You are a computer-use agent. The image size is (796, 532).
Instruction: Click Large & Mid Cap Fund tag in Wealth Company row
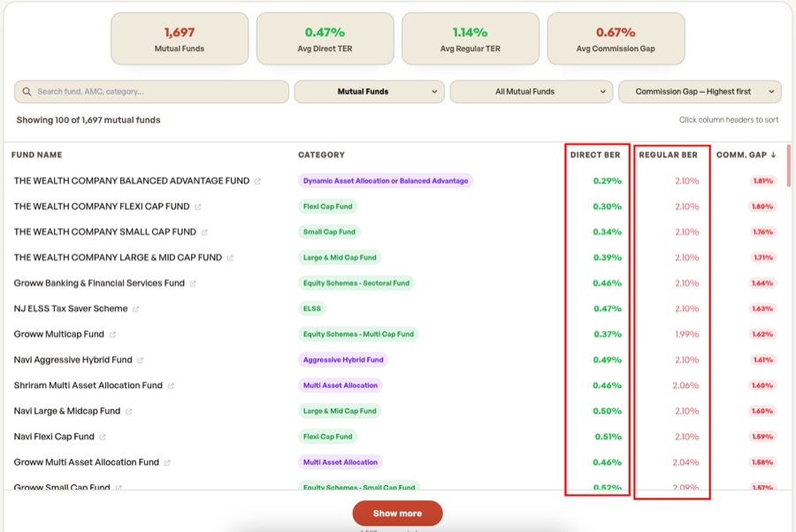click(x=340, y=258)
